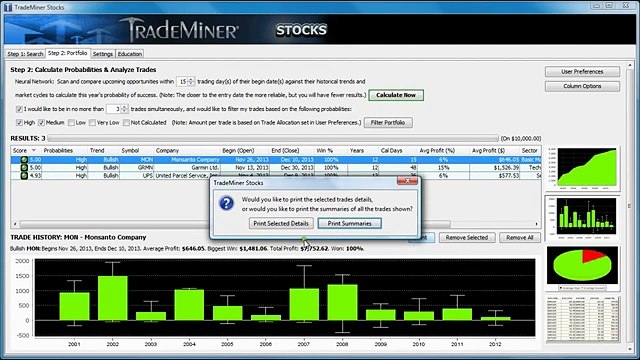Click the Calculate Now button

pos(396,95)
